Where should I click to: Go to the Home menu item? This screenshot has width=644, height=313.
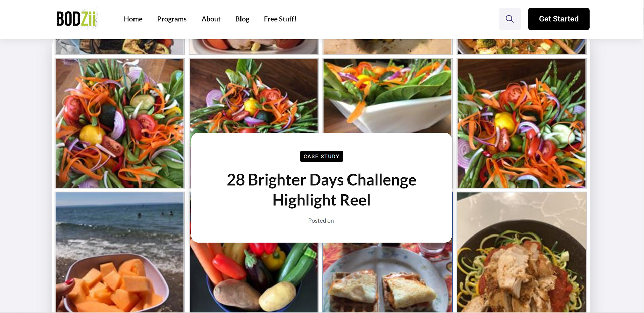pos(133,19)
